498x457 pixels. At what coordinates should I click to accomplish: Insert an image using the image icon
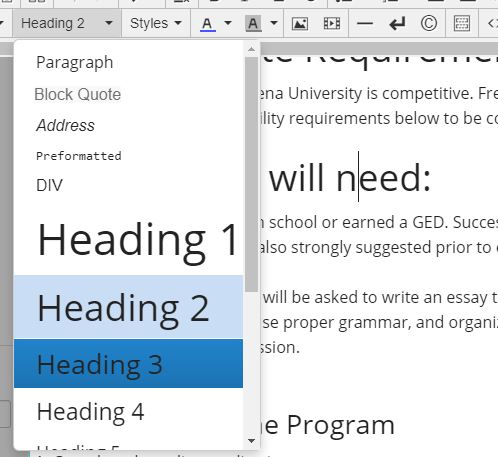coord(300,24)
